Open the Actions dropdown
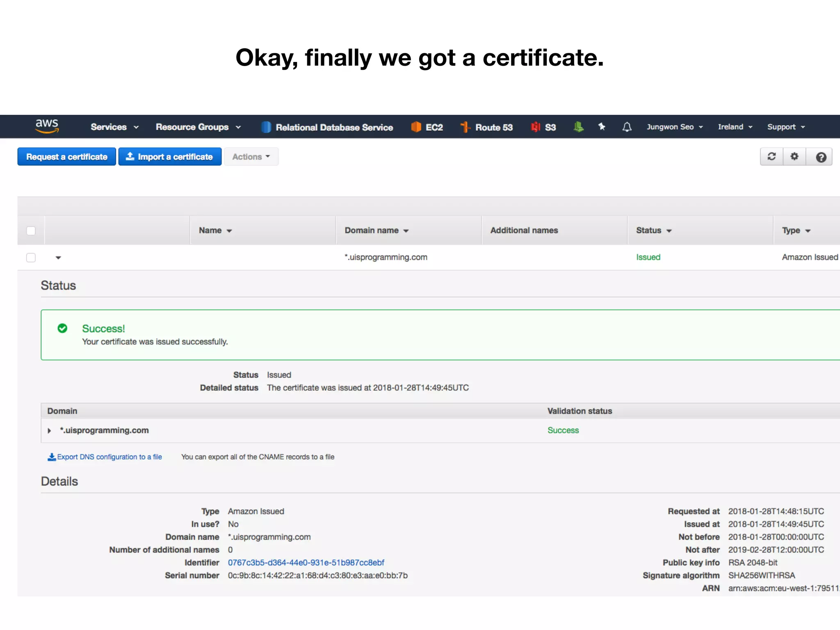The height and width of the screenshot is (630, 840). point(251,157)
